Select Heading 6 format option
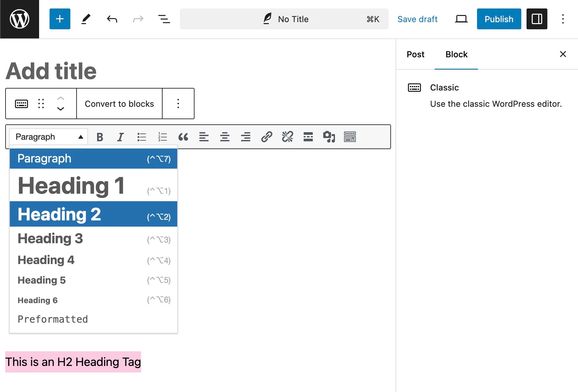578x392 pixels. click(x=94, y=300)
